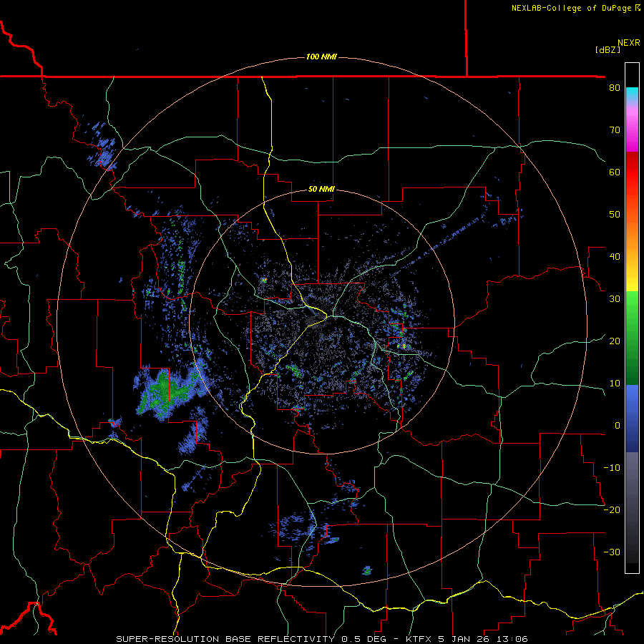
Task: Click the 100 NMI range ring label
Action: pos(321,57)
